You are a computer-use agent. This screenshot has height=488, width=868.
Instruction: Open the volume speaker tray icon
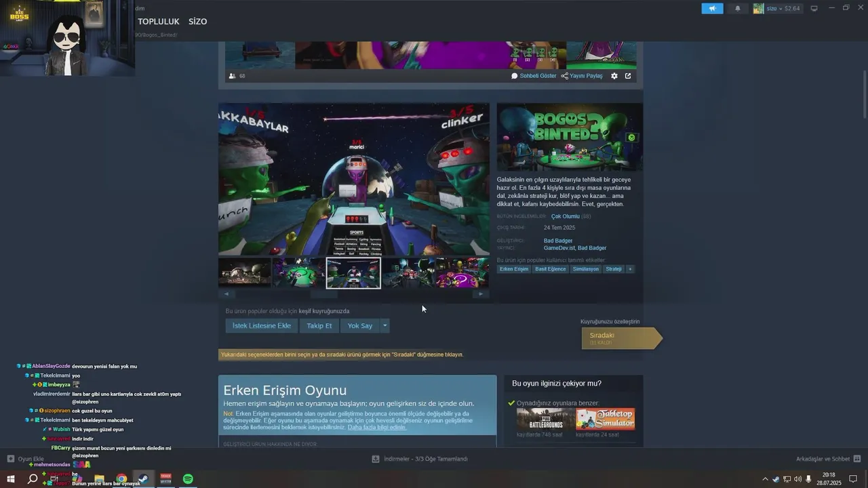pos(797,479)
